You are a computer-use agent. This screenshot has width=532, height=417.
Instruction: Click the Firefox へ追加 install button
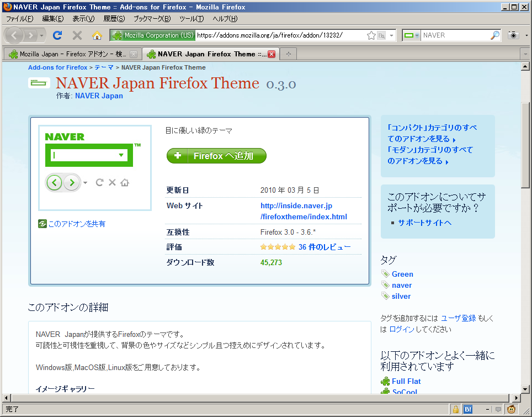pos(216,156)
